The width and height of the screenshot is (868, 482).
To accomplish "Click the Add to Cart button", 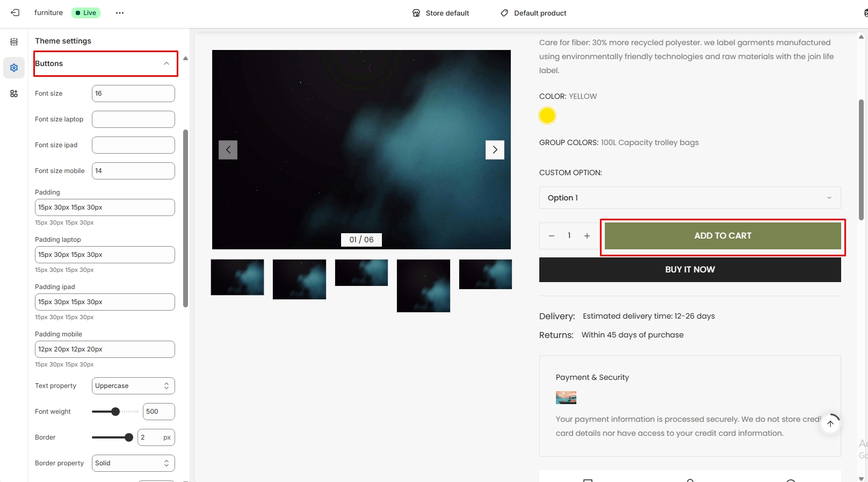I will tap(722, 236).
